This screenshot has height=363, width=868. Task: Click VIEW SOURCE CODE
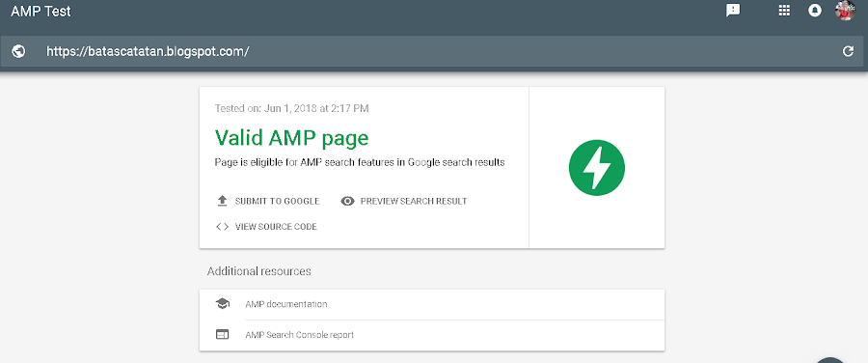[276, 227]
